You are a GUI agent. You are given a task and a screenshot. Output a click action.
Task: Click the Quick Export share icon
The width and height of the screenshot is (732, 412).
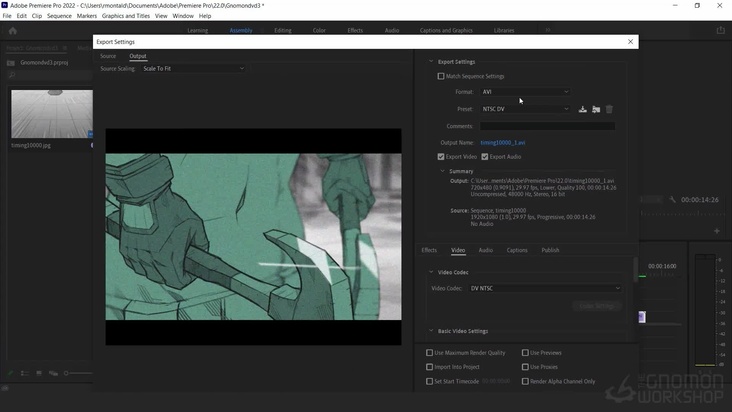[720, 30]
